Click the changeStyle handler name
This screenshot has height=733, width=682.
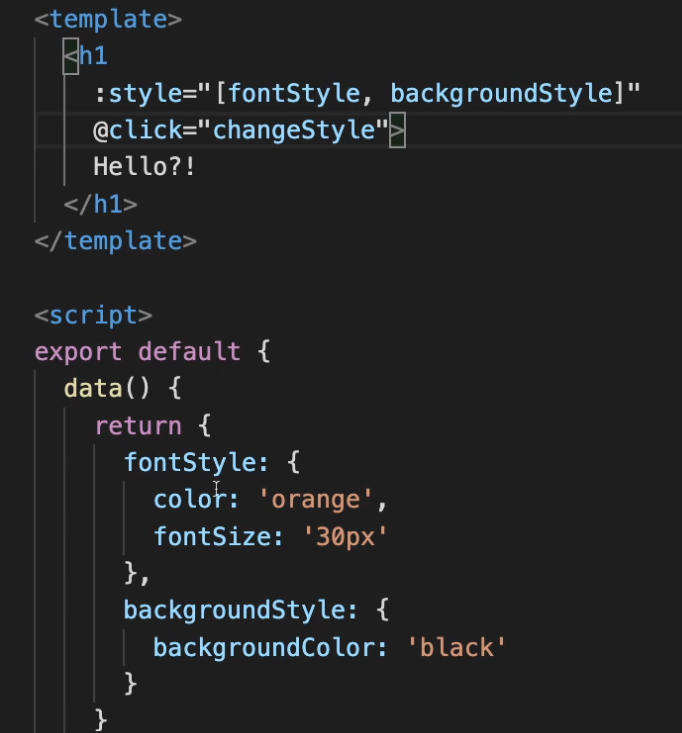pyautogui.click(x=294, y=130)
